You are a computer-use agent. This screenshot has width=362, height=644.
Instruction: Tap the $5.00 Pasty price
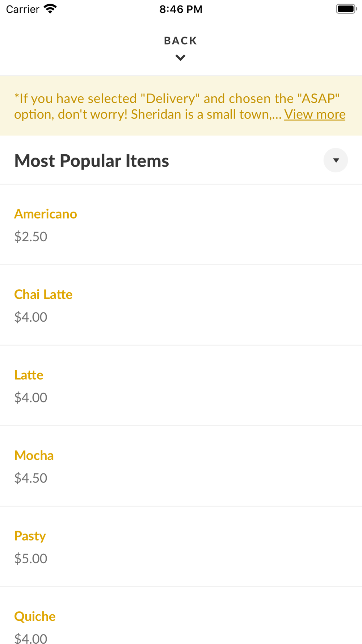(31, 559)
